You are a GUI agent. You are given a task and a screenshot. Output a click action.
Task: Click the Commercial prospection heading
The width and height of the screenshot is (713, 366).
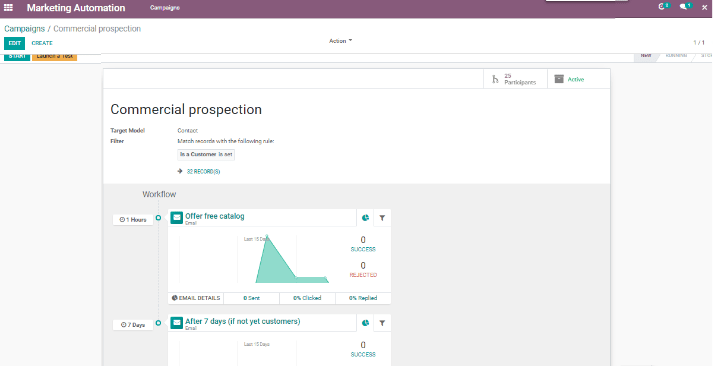(x=186, y=110)
